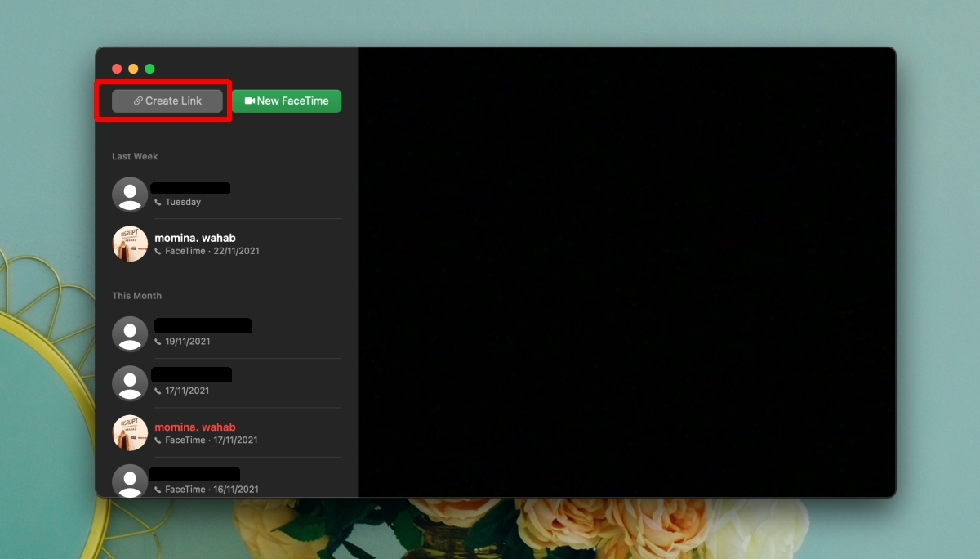Click the phone icon next to Tuesday
The height and width of the screenshot is (559, 980).
(158, 202)
